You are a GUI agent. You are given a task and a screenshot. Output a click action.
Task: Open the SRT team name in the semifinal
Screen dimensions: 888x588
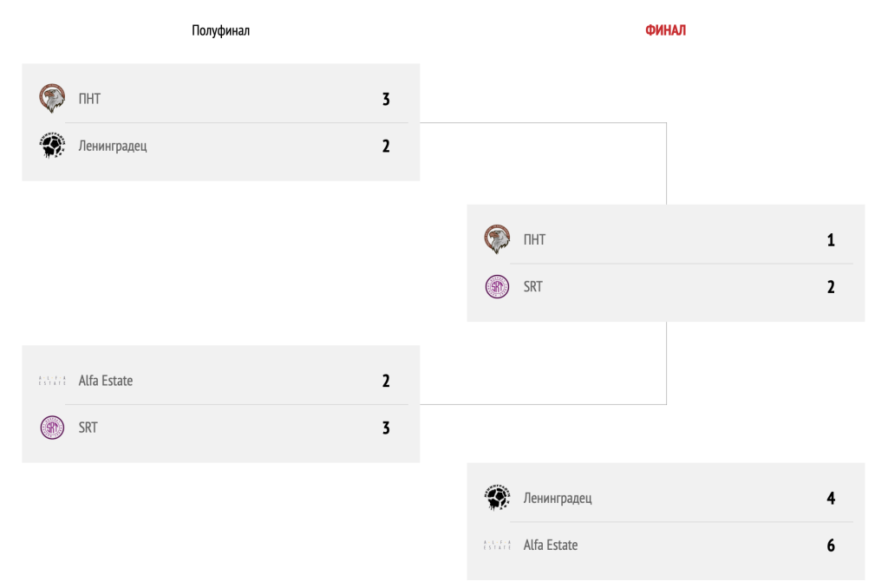pyautogui.click(x=88, y=428)
